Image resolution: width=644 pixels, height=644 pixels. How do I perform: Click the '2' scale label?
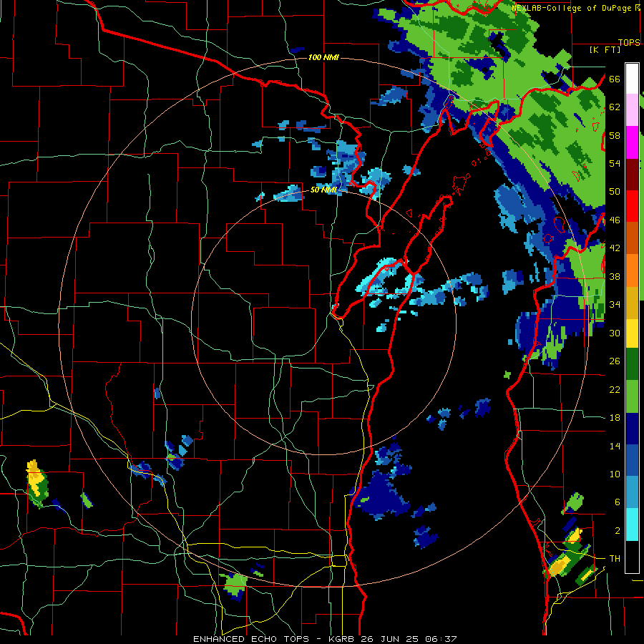tap(617, 531)
